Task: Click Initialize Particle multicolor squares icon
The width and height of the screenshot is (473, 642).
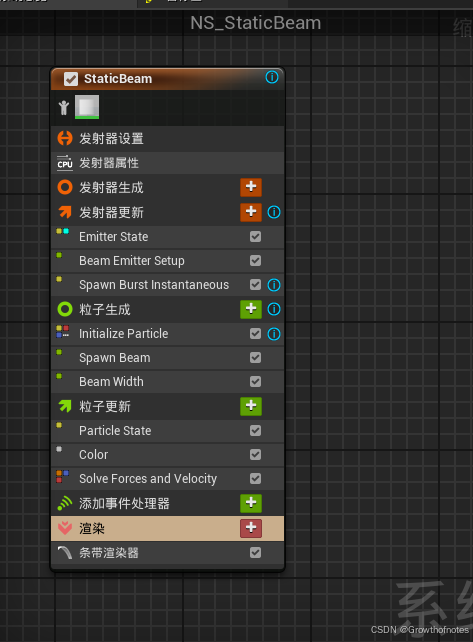Action: point(62,331)
